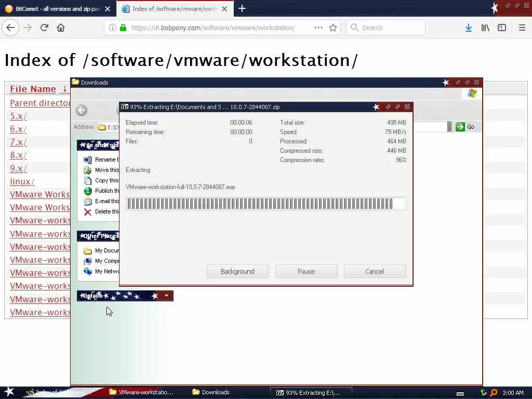Close the Index of software tab
Image resolution: width=532 pixels, height=399 pixels.
point(224,9)
